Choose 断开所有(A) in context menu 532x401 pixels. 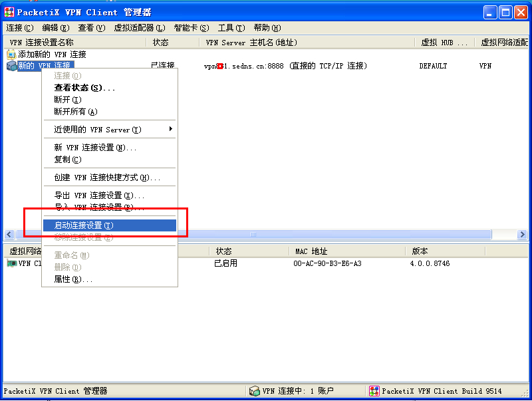coord(110,112)
